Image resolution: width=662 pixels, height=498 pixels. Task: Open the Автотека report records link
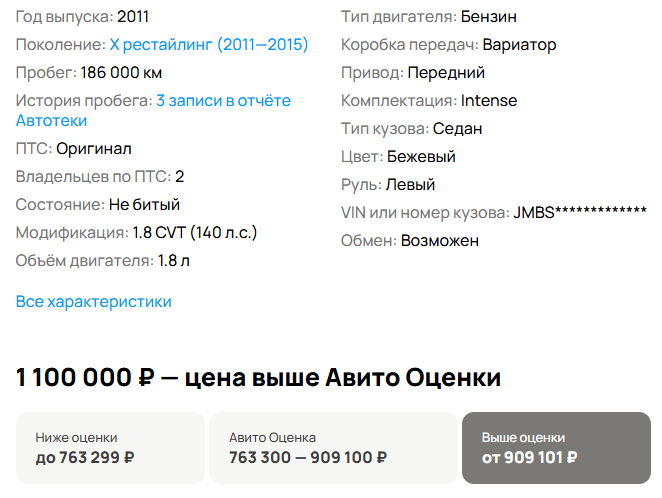point(223,101)
